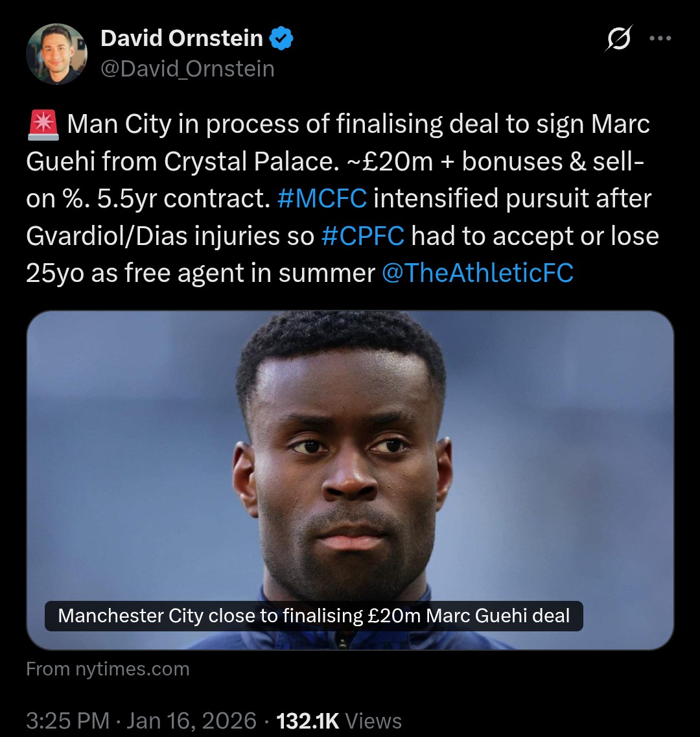Open the @David_Ornstein handle
This screenshot has height=737, width=700.
[187, 69]
